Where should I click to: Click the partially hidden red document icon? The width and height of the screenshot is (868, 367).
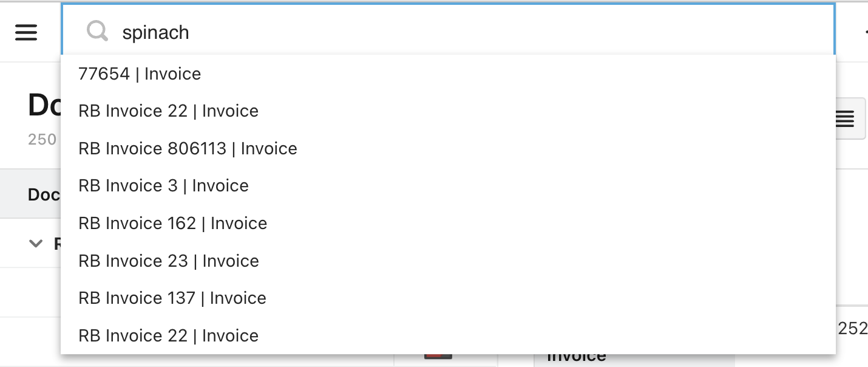tap(438, 357)
